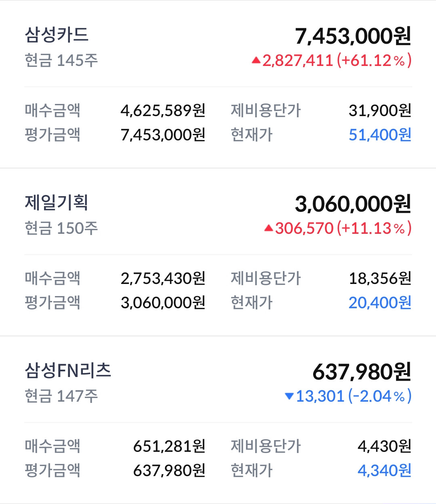Tap the 현금 145주 holding quantity
The height and width of the screenshot is (504, 436).
point(61,61)
